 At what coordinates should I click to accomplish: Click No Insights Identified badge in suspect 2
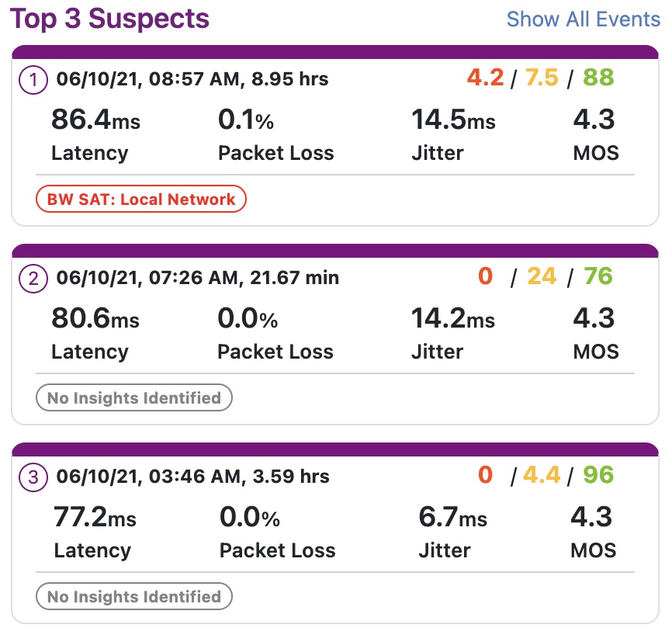(x=134, y=398)
